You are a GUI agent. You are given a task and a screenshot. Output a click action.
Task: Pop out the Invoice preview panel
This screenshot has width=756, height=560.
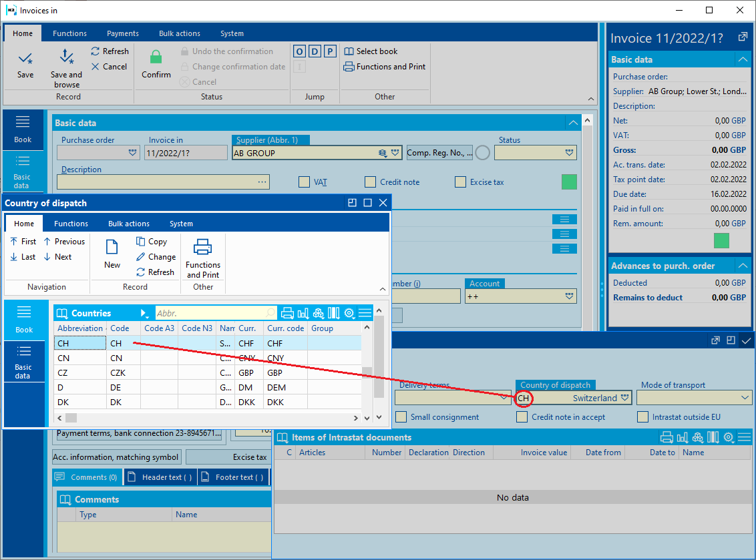[x=743, y=37]
